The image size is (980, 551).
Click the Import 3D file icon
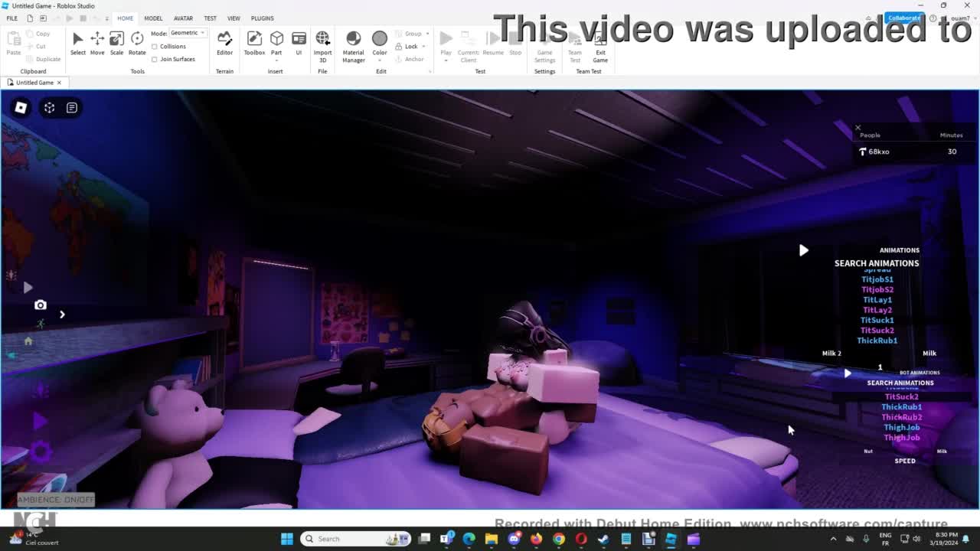pos(322,43)
